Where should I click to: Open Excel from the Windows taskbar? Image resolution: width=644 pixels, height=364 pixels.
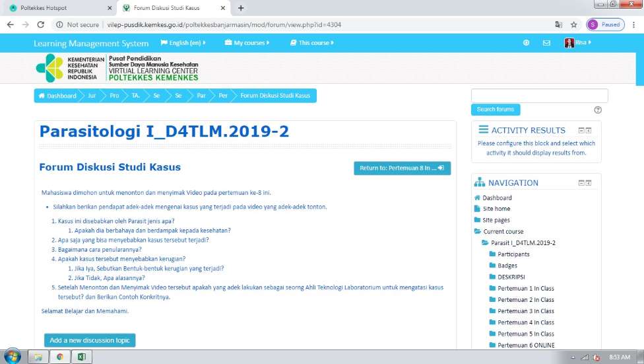point(82,357)
